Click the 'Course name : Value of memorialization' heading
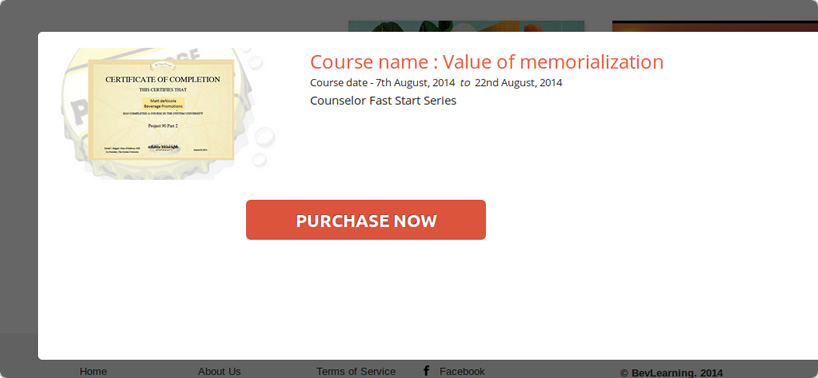818x378 pixels. [x=487, y=62]
